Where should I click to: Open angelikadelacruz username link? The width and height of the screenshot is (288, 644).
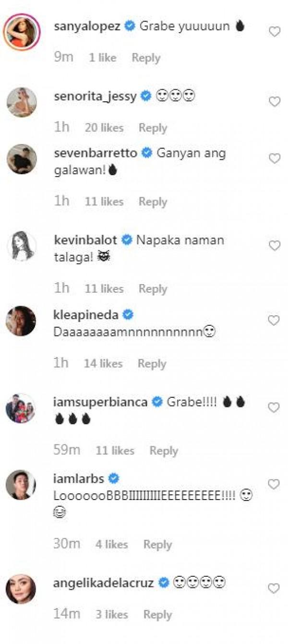(x=104, y=583)
